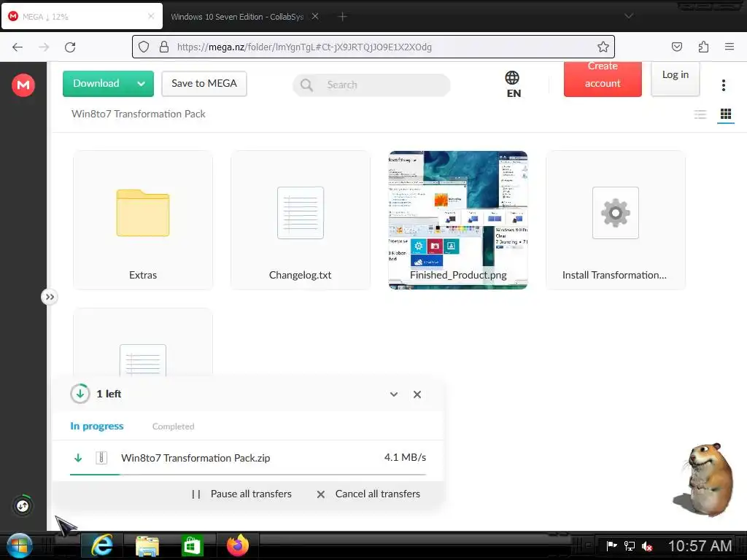This screenshot has width=747, height=560.
Task: Click Save to MEGA
Action: click(204, 84)
